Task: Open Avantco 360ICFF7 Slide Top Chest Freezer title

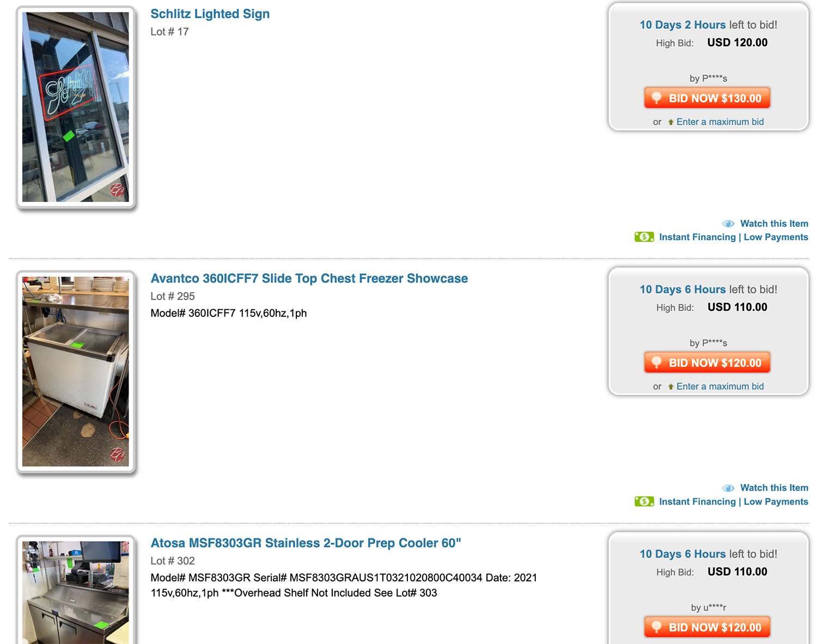Action: (x=309, y=278)
